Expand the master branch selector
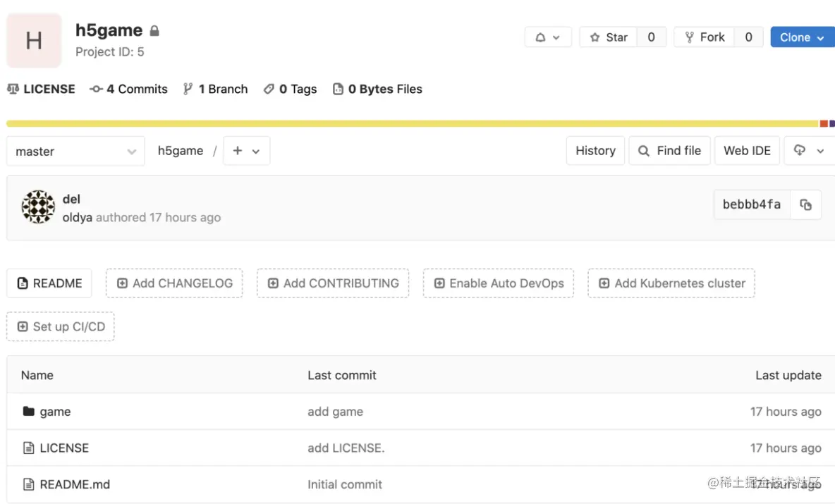The width and height of the screenshot is (835, 504). point(75,152)
